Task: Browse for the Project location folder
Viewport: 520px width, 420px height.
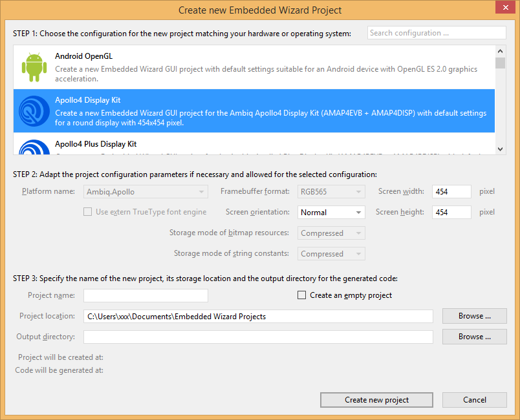Action: point(474,316)
